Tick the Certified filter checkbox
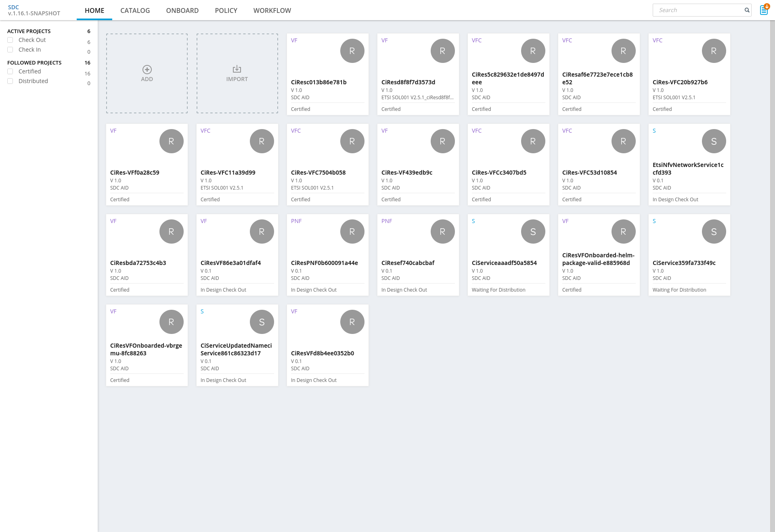The image size is (775, 532). click(x=10, y=71)
